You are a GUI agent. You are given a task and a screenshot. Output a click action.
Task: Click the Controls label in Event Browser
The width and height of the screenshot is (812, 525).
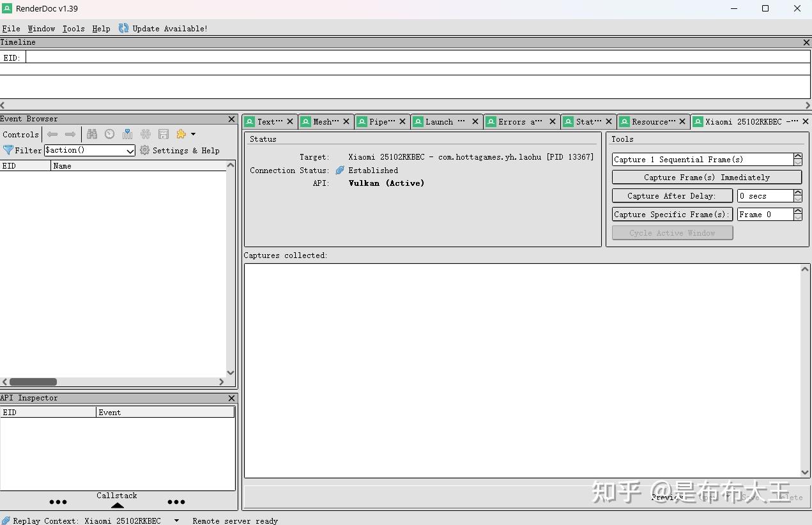tap(20, 134)
